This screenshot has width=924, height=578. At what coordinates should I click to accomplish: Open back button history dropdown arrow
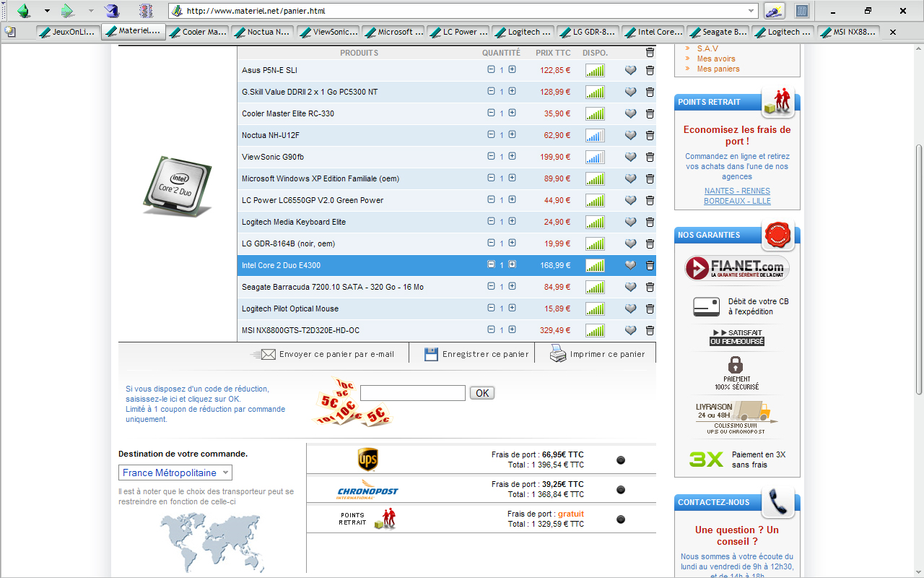pyautogui.click(x=47, y=11)
